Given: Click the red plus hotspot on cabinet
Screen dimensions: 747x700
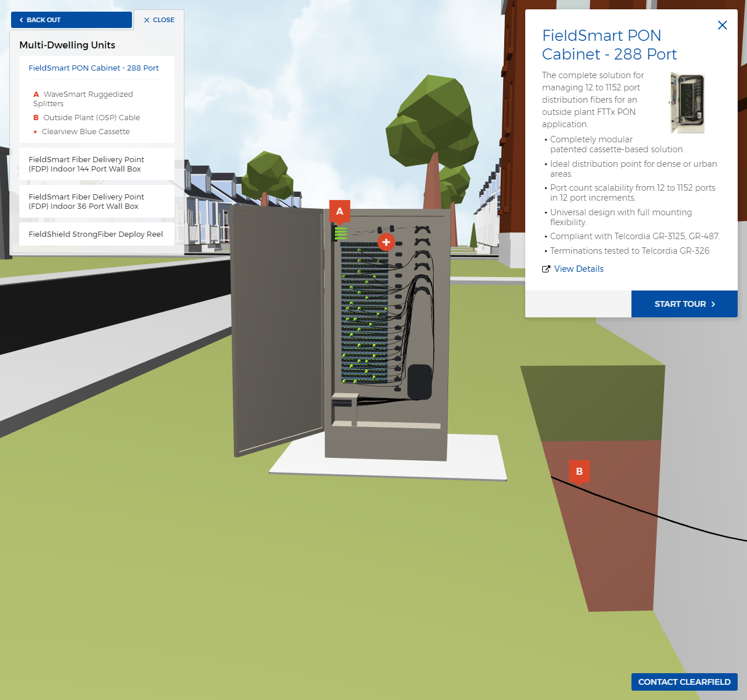Looking at the screenshot, I should click(386, 242).
